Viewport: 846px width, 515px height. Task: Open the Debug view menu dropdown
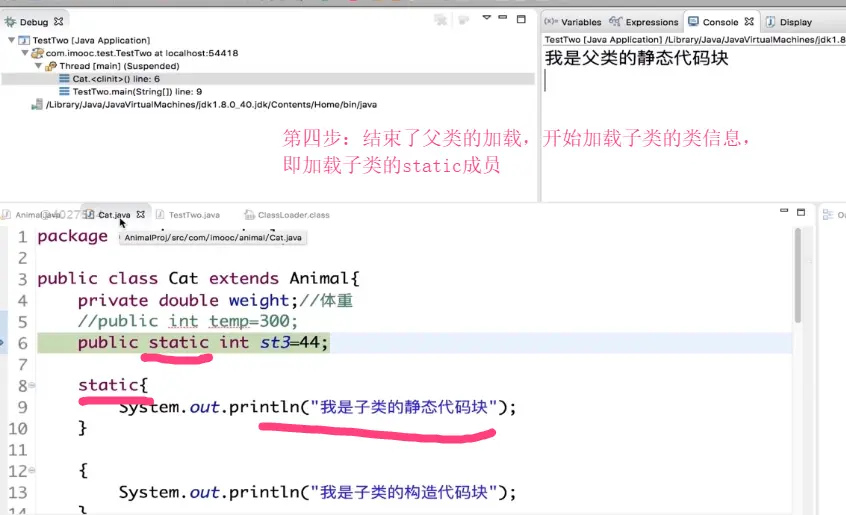click(487, 18)
